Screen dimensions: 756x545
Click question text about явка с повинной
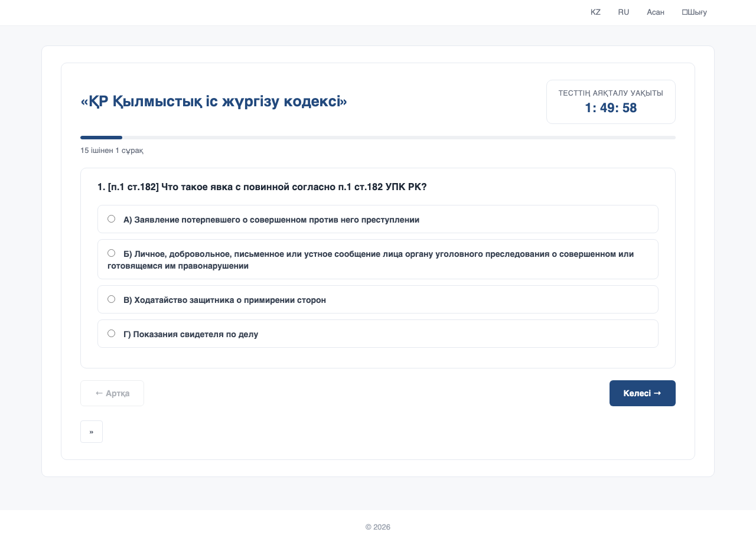point(262,187)
